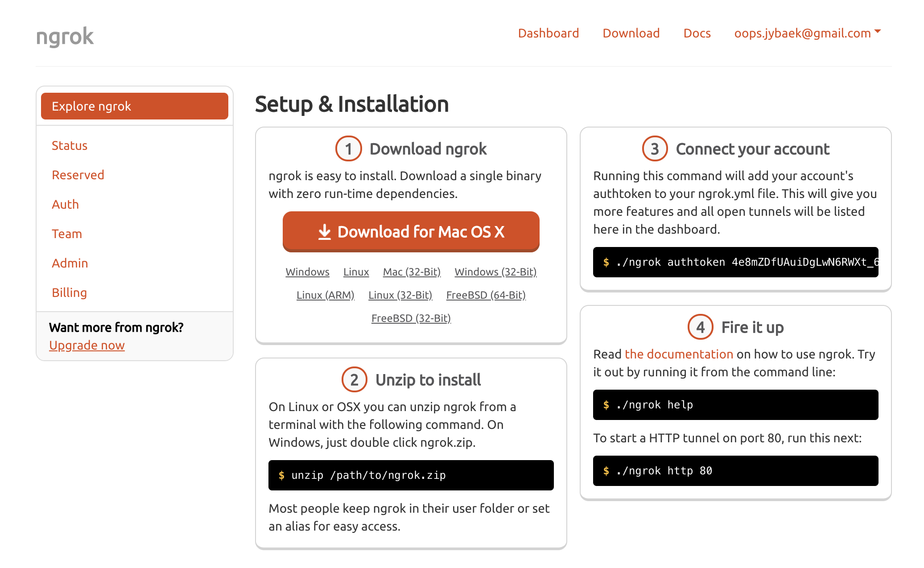The width and height of the screenshot is (924, 568).
Task: Open the Status sidebar item
Action: (x=70, y=145)
